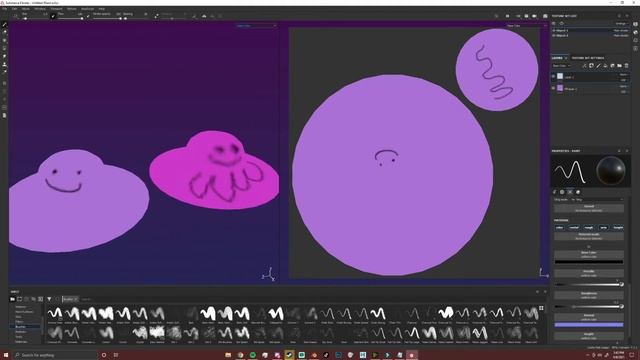
Task: Add a mask using layers toolbar icon
Action: [x=591, y=66]
